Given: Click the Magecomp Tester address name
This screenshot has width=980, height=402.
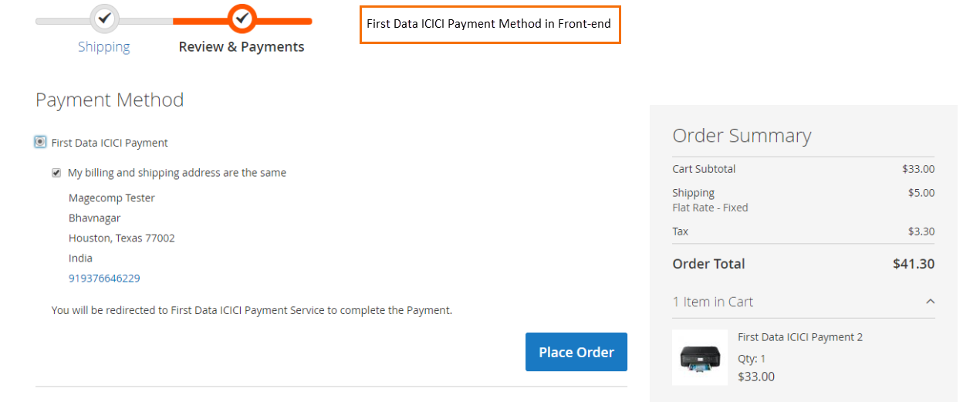Looking at the screenshot, I should 112,198.
